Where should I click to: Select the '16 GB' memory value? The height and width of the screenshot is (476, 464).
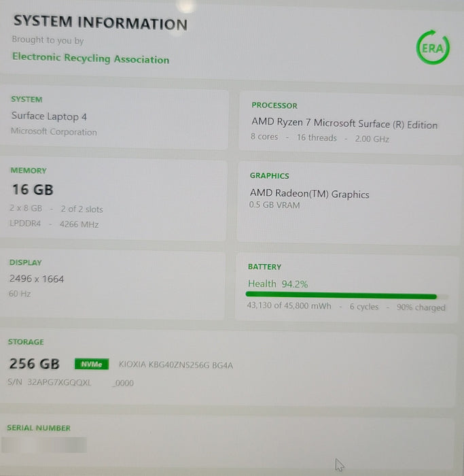click(33, 190)
